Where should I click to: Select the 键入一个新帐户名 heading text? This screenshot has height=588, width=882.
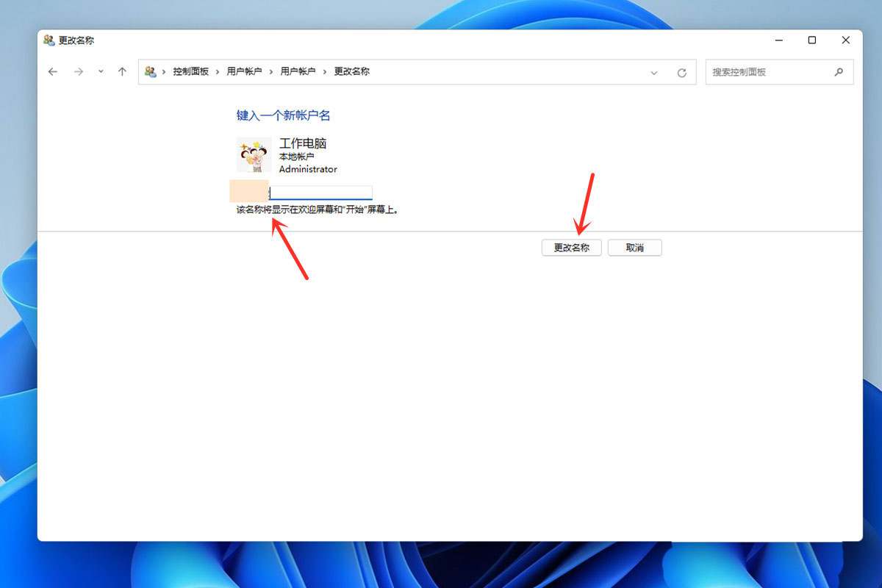coord(283,115)
